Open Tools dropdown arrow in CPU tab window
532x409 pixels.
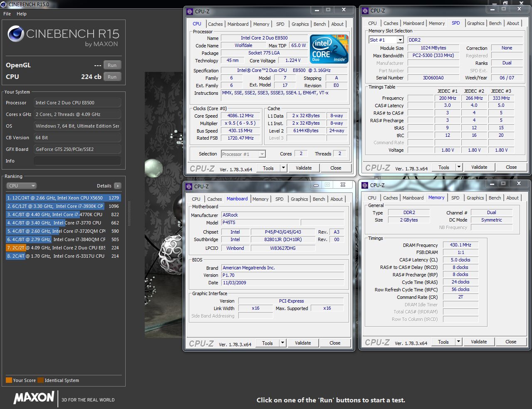(283, 168)
